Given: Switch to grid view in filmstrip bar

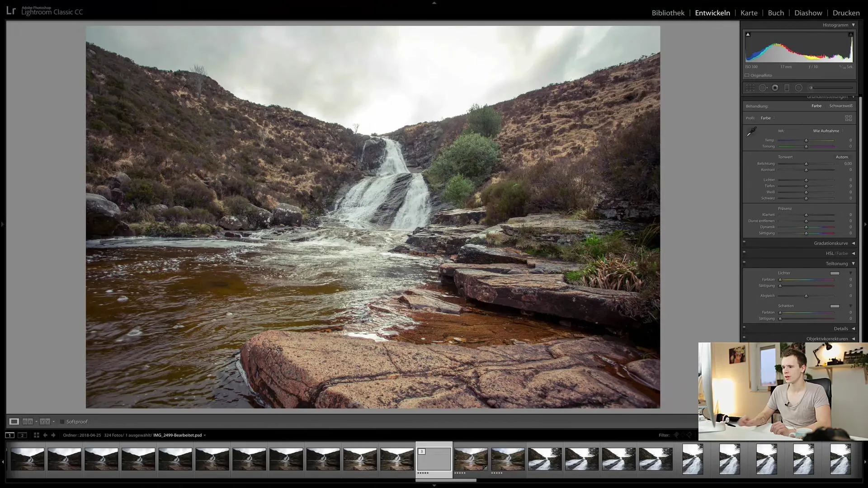Looking at the screenshot, I should (37, 435).
